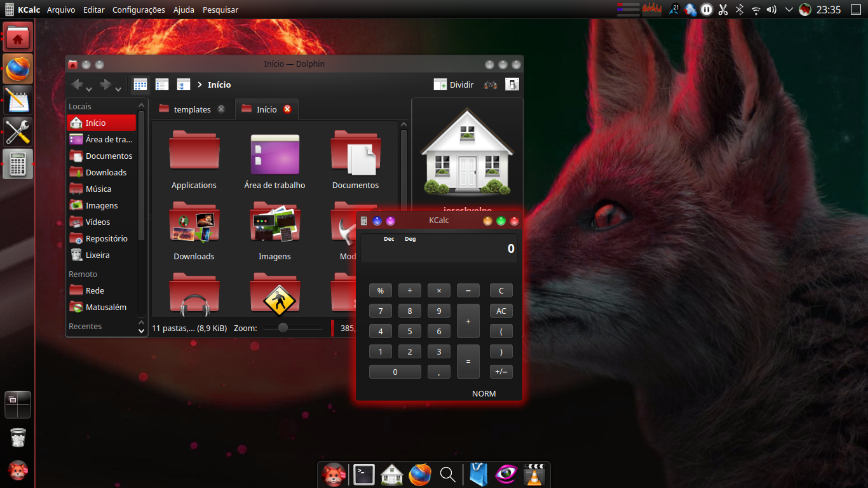Open the music folder with the headphones icon

[x=194, y=295]
